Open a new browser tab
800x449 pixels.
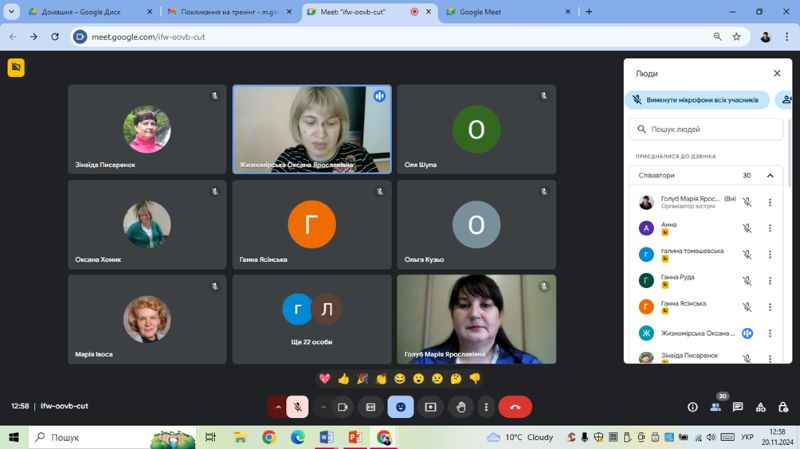[x=589, y=12]
